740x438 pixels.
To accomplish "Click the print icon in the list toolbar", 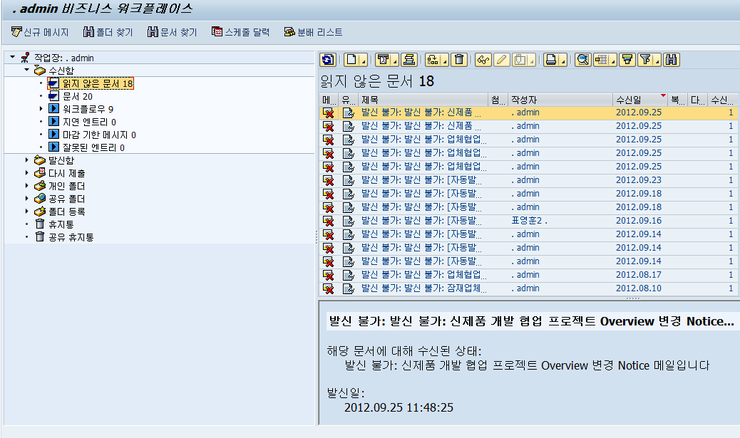I will [x=551, y=60].
